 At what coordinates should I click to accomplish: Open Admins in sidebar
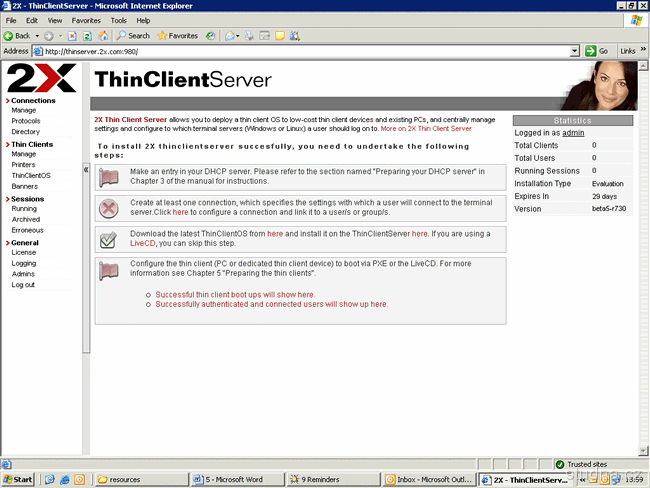(x=23, y=274)
